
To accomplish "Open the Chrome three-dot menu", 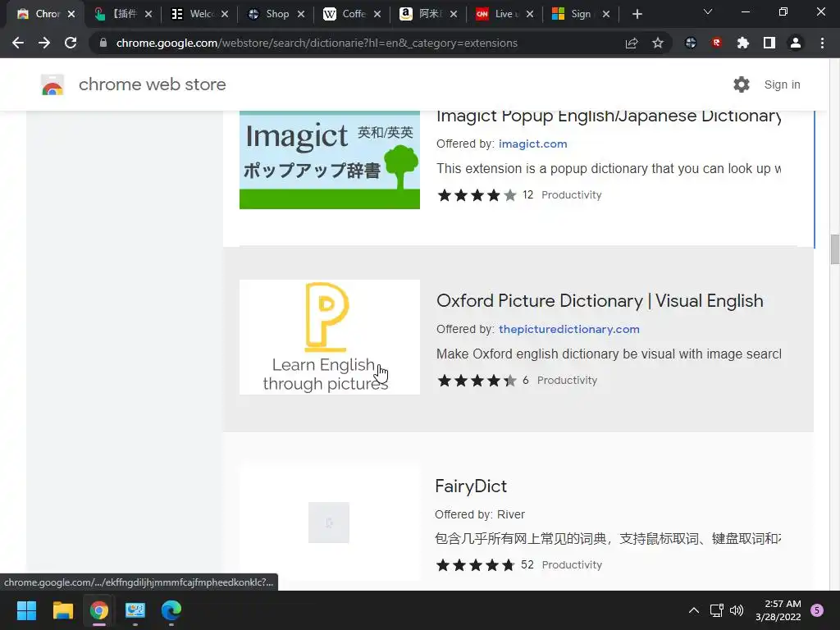I will point(822,43).
